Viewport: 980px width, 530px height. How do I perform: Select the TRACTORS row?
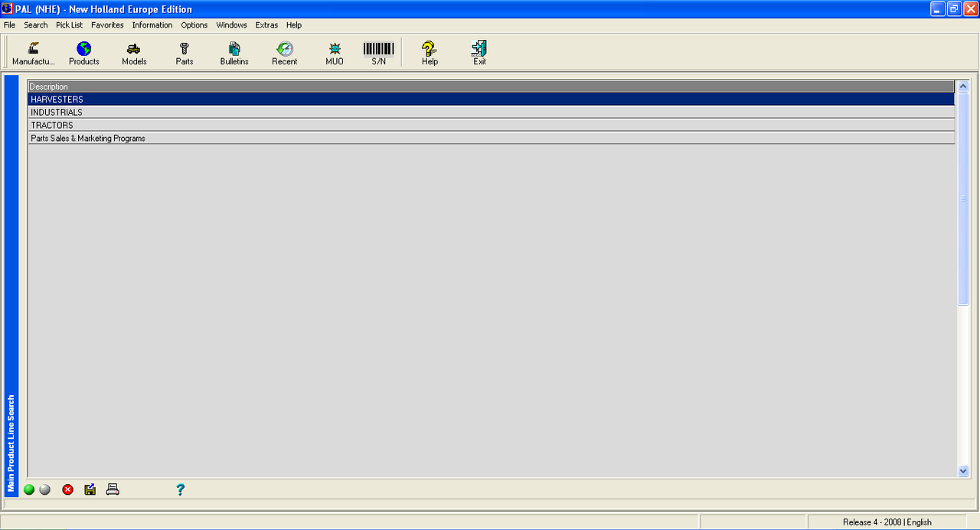point(491,125)
